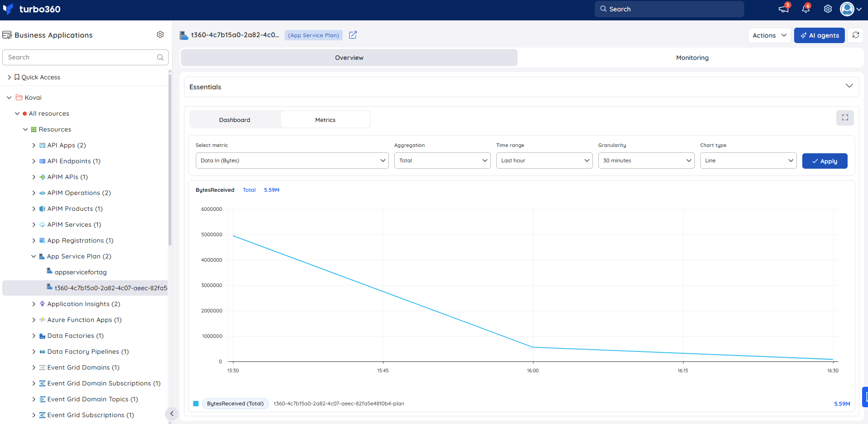This screenshot has width=868, height=424.
Task: Expand the Event Grid Domain Topics node
Action: [34, 399]
